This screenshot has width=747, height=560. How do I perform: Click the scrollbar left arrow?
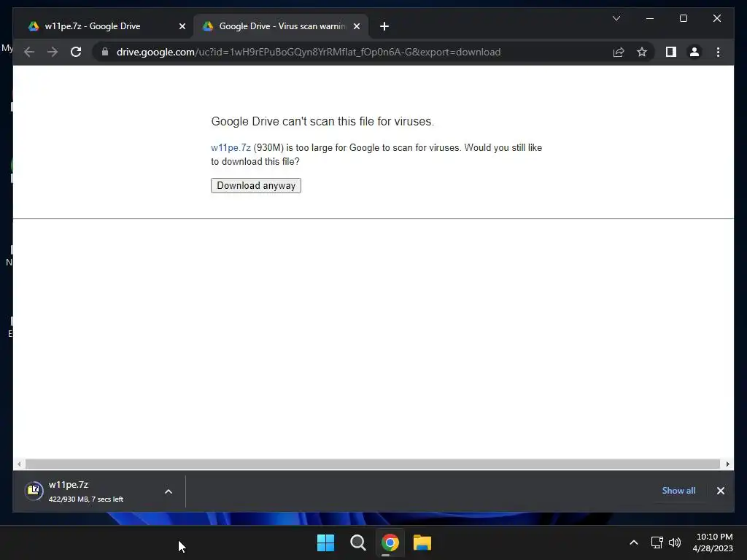coord(18,464)
